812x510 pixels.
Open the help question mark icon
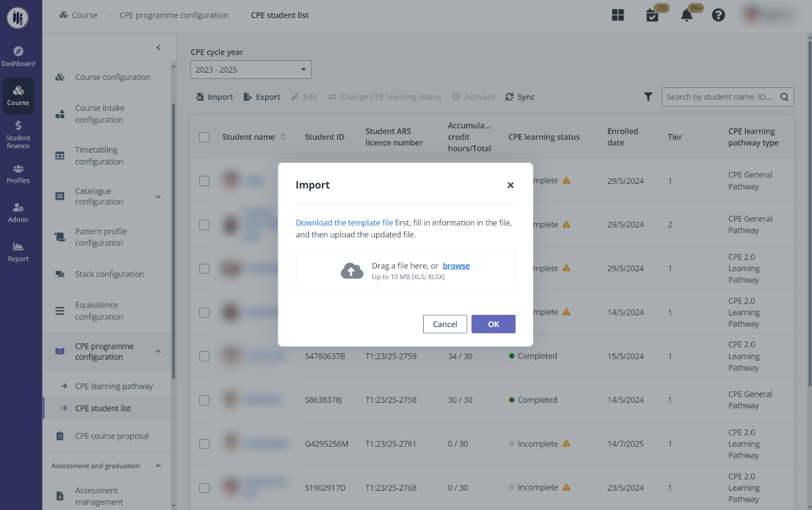(718, 15)
